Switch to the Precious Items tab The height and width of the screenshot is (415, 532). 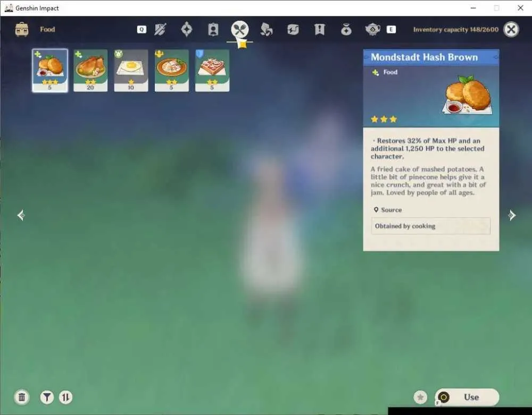tap(346, 29)
